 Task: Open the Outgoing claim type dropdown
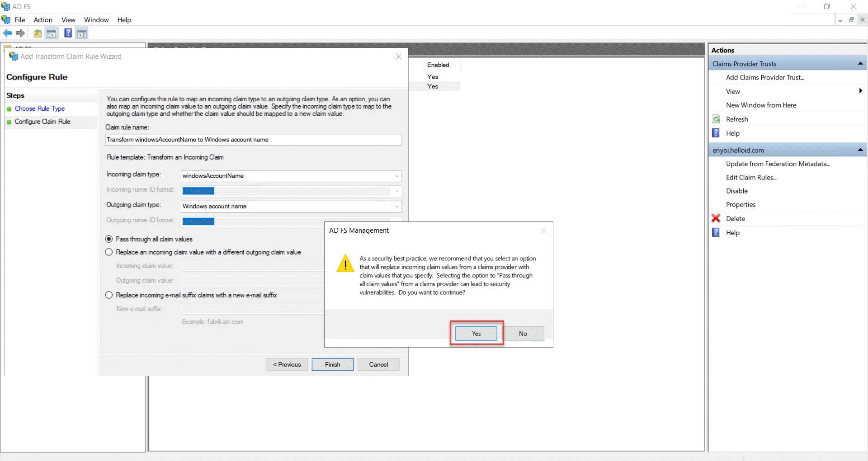pyautogui.click(x=397, y=207)
